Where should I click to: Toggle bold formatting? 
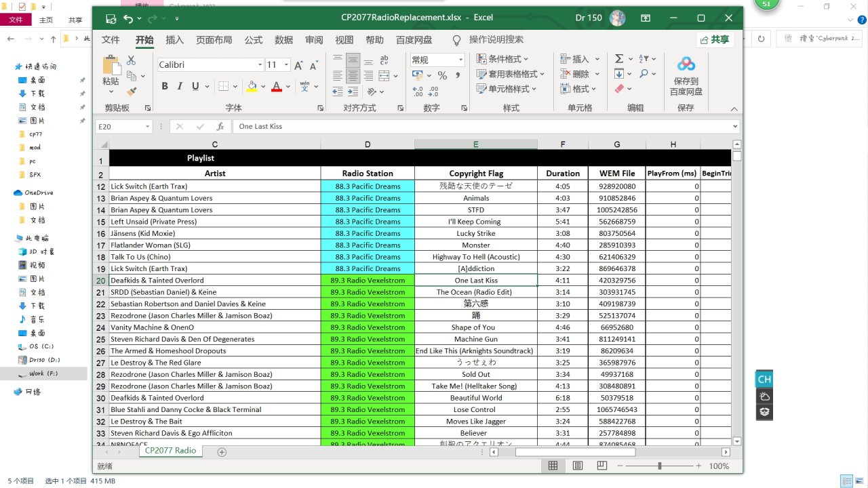coord(165,86)
